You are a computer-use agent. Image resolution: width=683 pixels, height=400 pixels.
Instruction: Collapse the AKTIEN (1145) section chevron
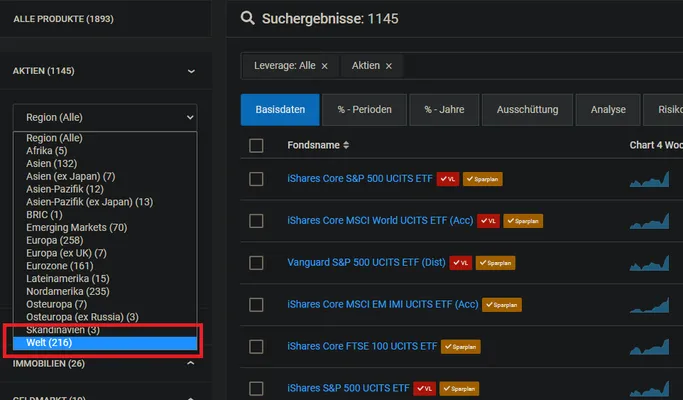[191, 71]
